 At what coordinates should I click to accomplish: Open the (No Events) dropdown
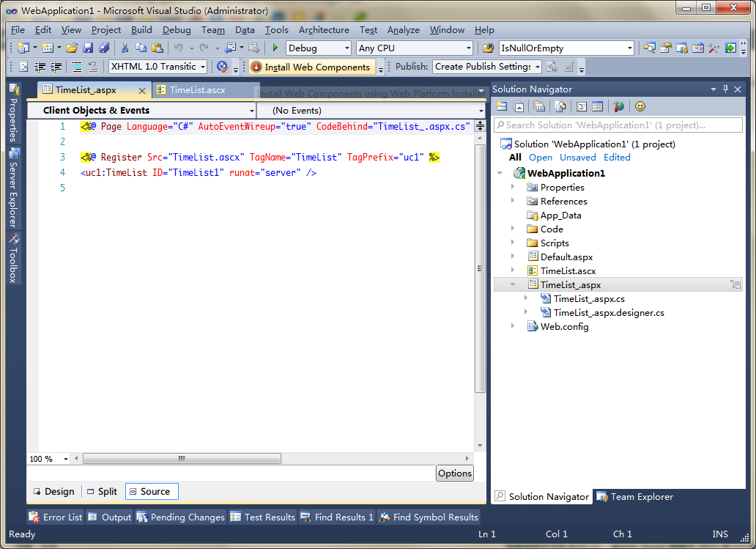(x=371, y=111)
